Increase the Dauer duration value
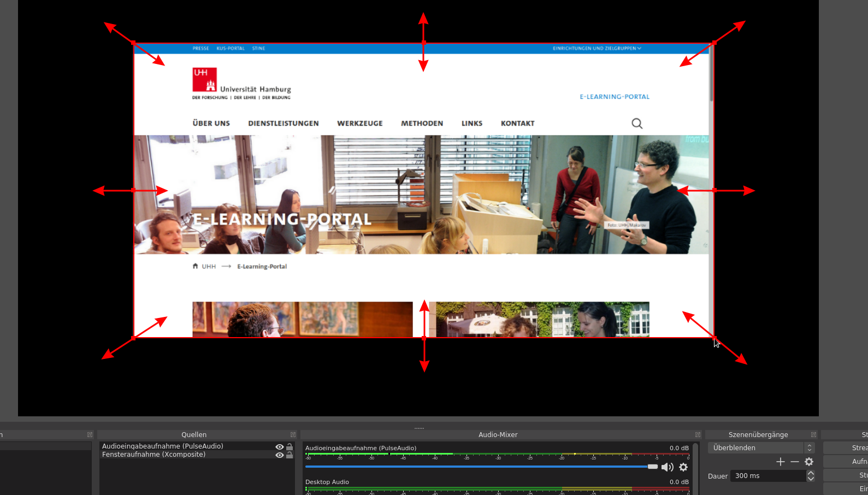Viewport: 868px width, 495px height. pyautogui.click(x=811, y=473)
